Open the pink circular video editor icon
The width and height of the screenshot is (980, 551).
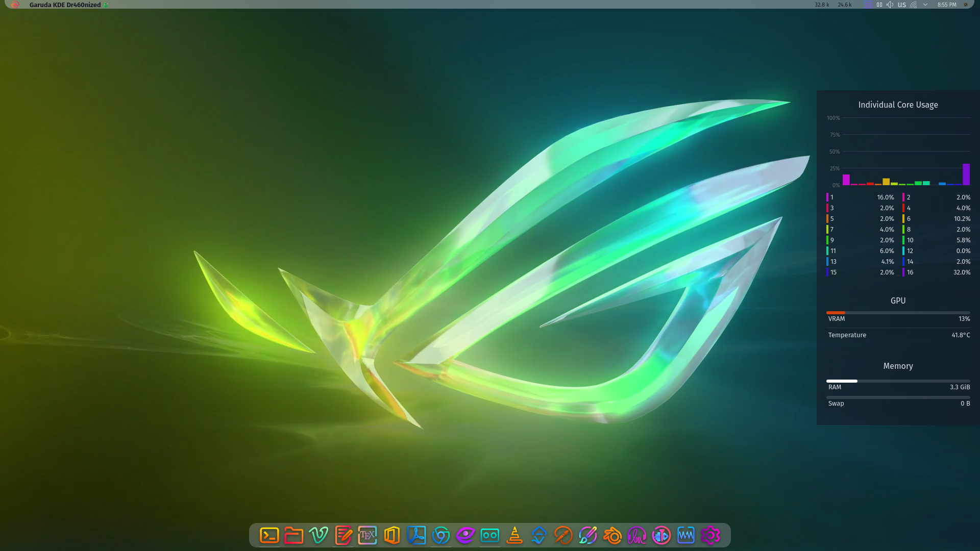click(x=661, y=535)
